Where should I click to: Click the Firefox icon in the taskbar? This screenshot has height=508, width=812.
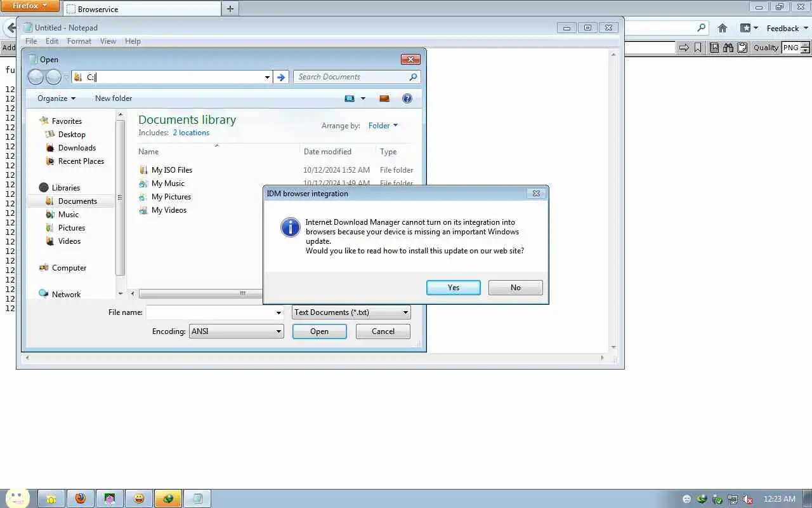click(x=80, y=498)
